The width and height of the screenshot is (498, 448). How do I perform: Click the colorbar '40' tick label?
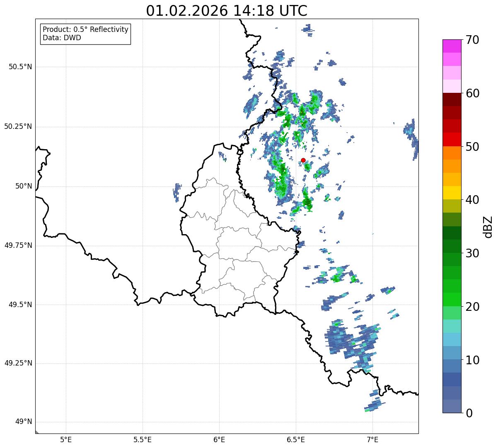pyautogui.click(x=472, y=200)
